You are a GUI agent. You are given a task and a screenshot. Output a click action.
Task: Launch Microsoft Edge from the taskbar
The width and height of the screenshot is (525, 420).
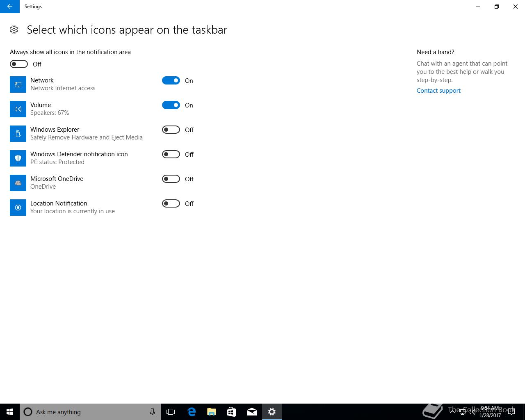click(x=191, y=412)
